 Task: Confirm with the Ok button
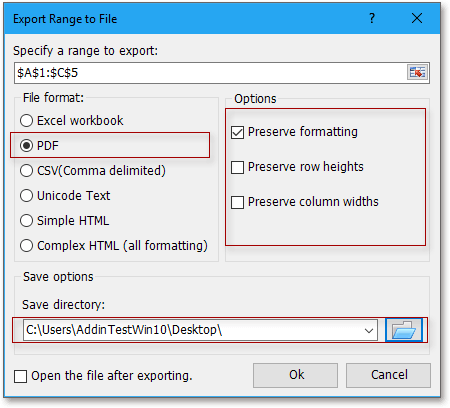pos(295,375)
